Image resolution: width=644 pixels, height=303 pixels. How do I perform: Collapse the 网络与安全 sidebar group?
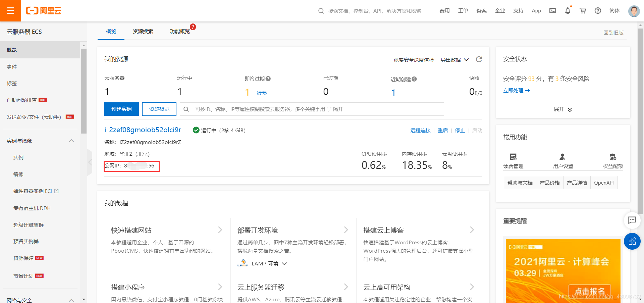[x=71, y=300]
